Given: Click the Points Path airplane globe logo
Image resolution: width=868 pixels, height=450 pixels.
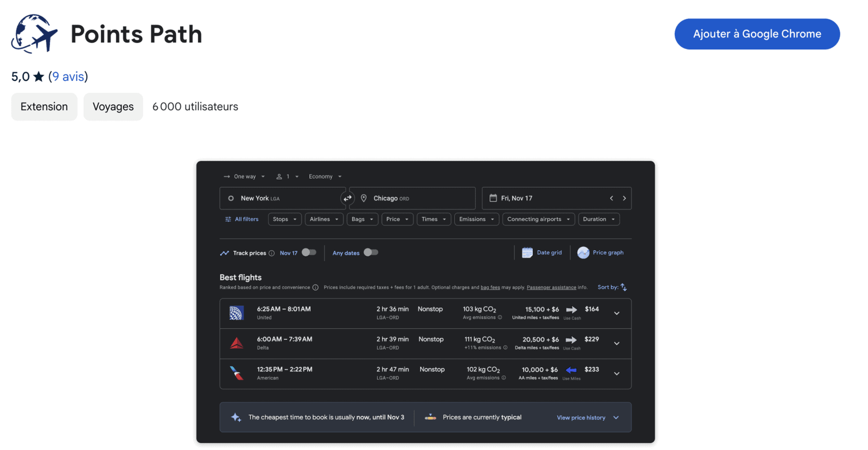Looking at the screenshot, I should click(x=34, y=34).
